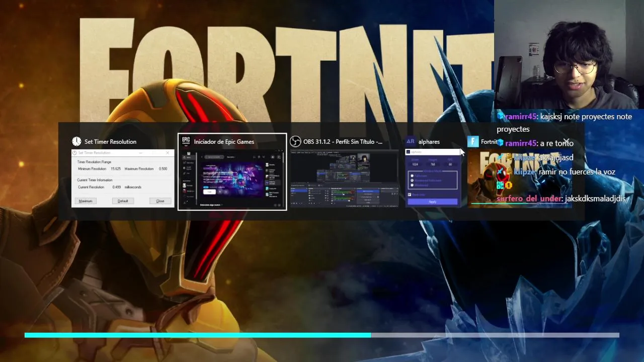Image resolution: width=644 pixels, height=362 pixels.
Task: Select the Iniciador de Epic Games thumbnail
Action: click(x=232, y=178)
